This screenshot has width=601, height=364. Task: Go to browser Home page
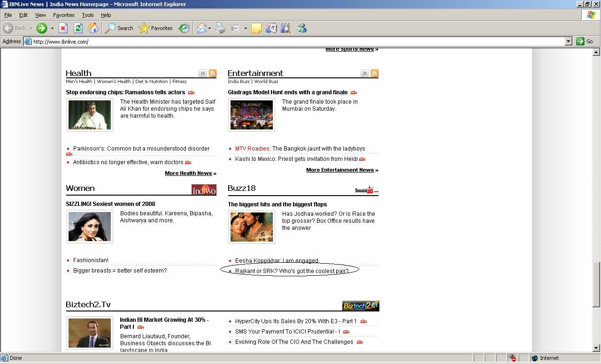[x=93, y=28]
